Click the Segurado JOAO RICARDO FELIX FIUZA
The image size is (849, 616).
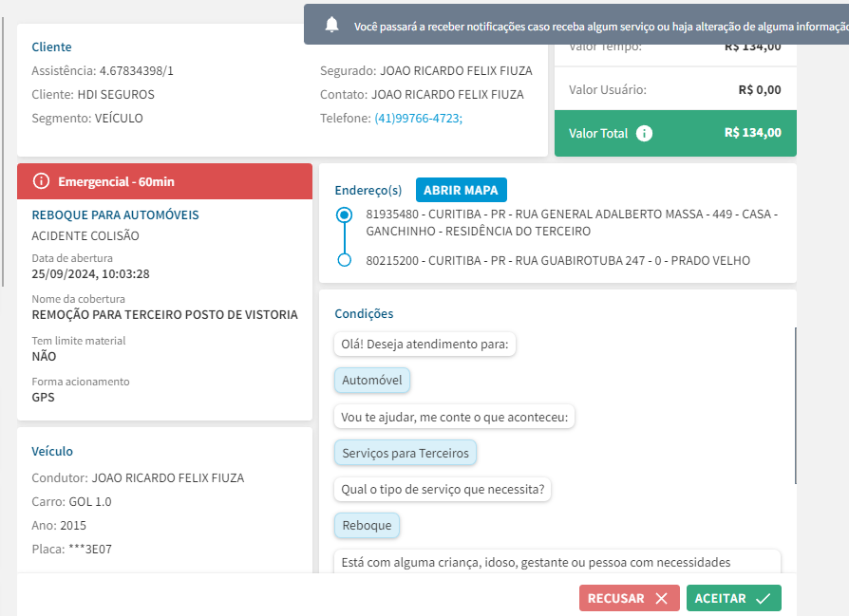tap(456, 71)
